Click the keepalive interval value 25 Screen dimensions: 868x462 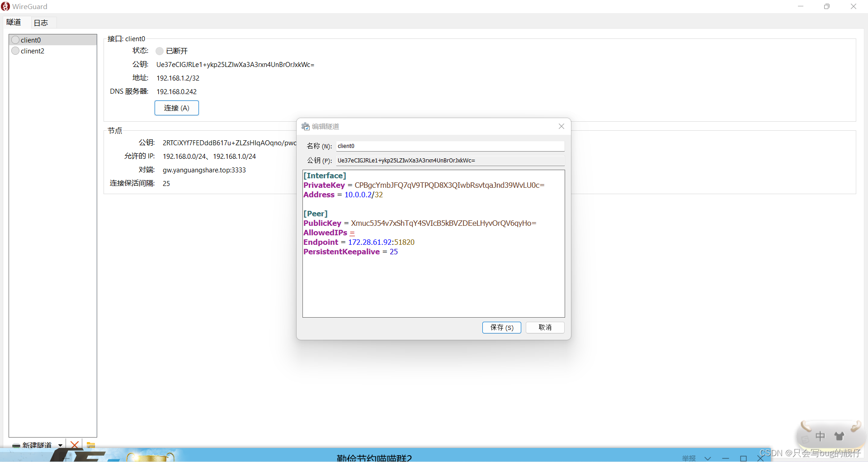click(166, 184)
